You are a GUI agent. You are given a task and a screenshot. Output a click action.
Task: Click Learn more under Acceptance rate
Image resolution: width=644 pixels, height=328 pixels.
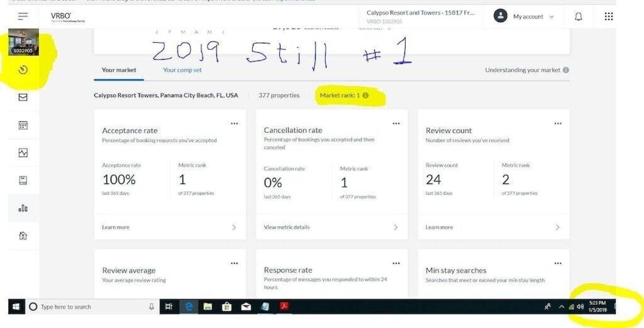[x=116, y=227]
